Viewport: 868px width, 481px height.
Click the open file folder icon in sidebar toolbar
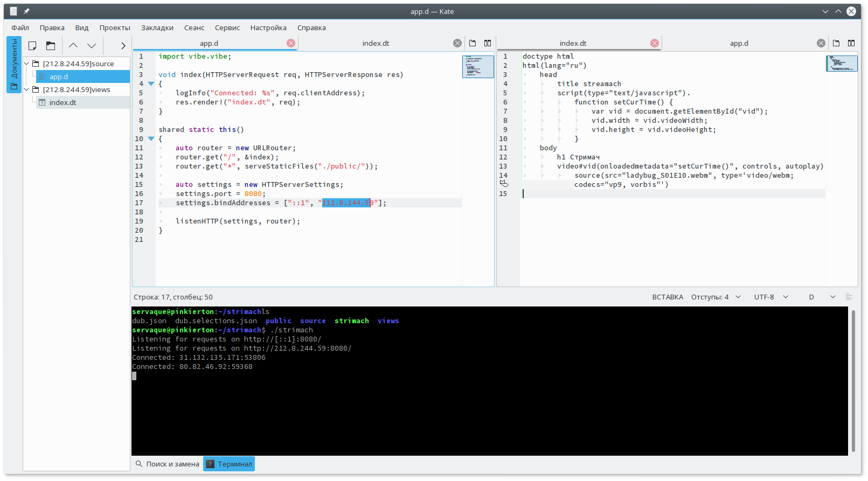[x=51, y=46]
